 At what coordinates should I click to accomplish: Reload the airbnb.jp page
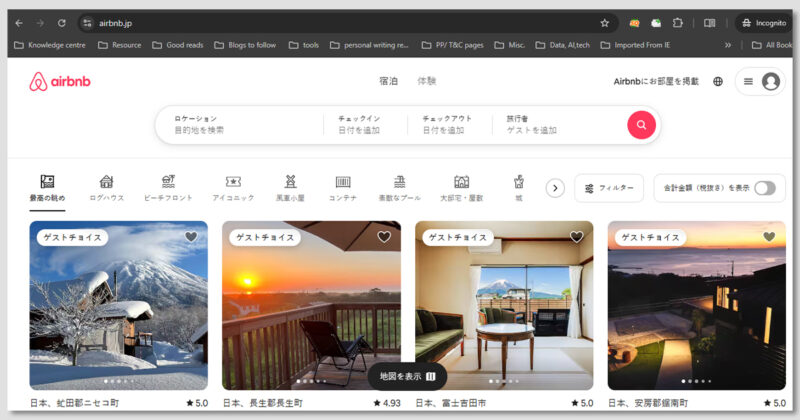(62, 23)
